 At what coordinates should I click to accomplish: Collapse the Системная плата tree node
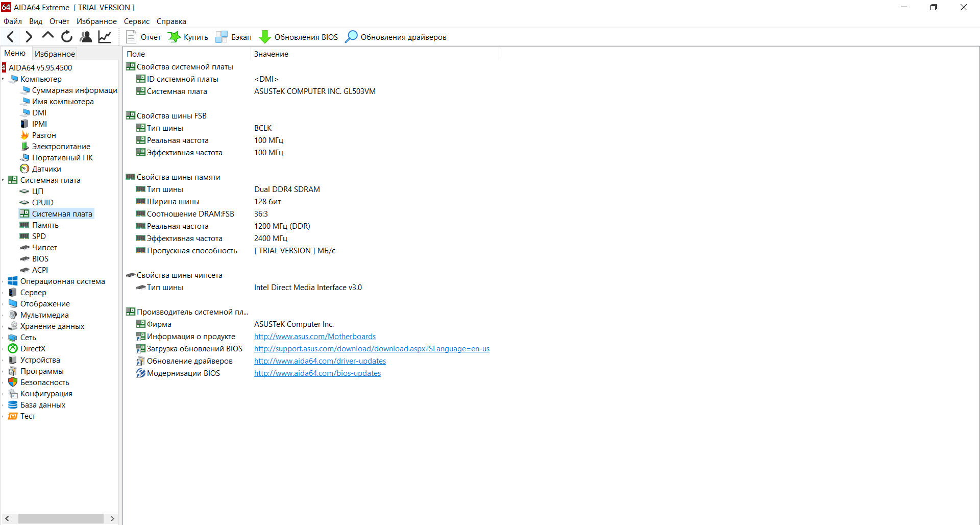point(4,180)
